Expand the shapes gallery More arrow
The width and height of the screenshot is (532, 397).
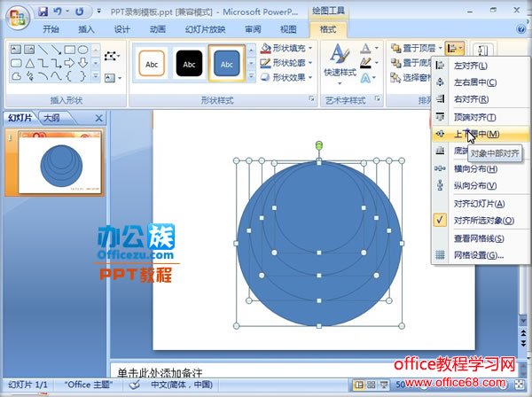coord(96,76)
